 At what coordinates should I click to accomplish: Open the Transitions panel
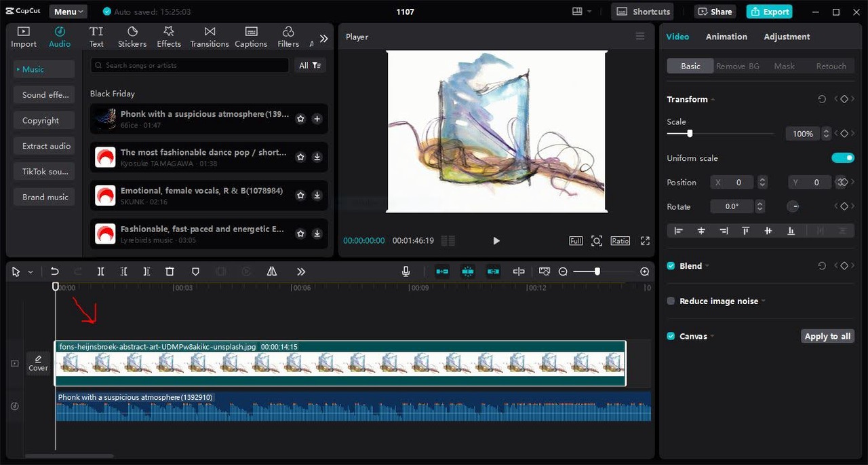click(x=209, y=36)
